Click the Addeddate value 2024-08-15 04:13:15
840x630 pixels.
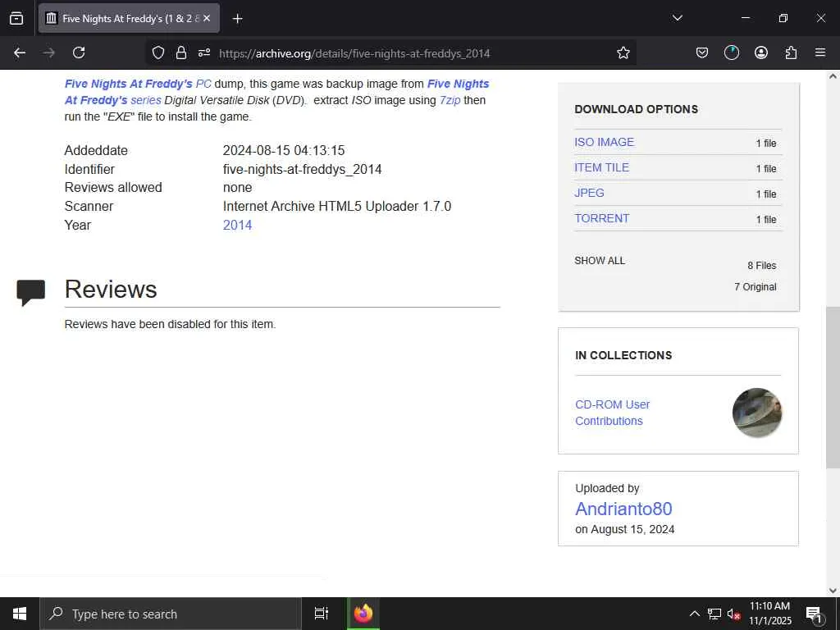click(x=284, y=151)
